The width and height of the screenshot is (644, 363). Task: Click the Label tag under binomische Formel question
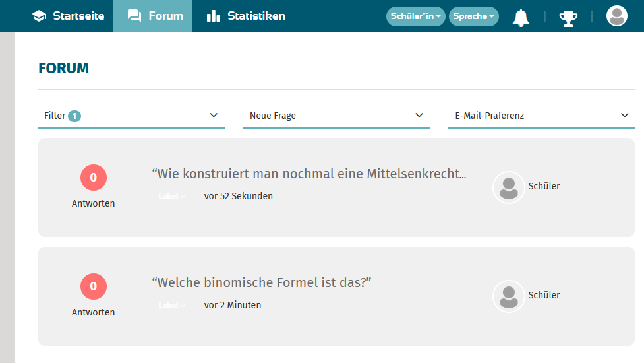[x=171, y=306]
